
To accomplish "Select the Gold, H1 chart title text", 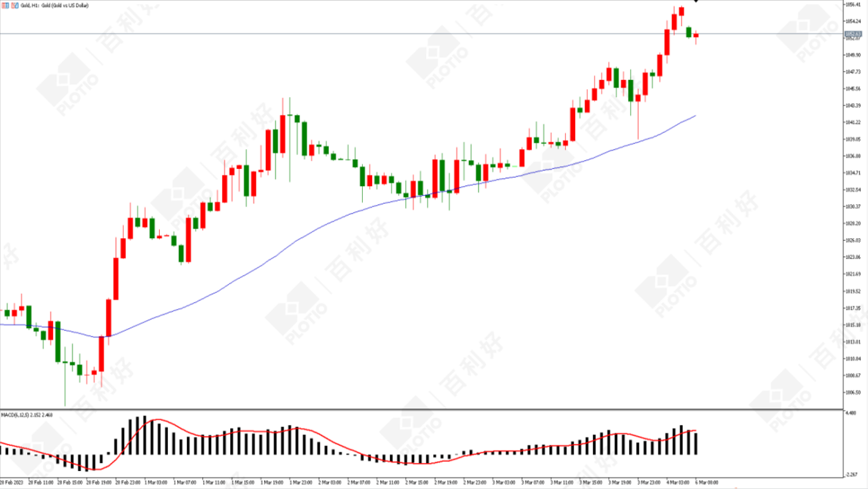I will point(31,5).
